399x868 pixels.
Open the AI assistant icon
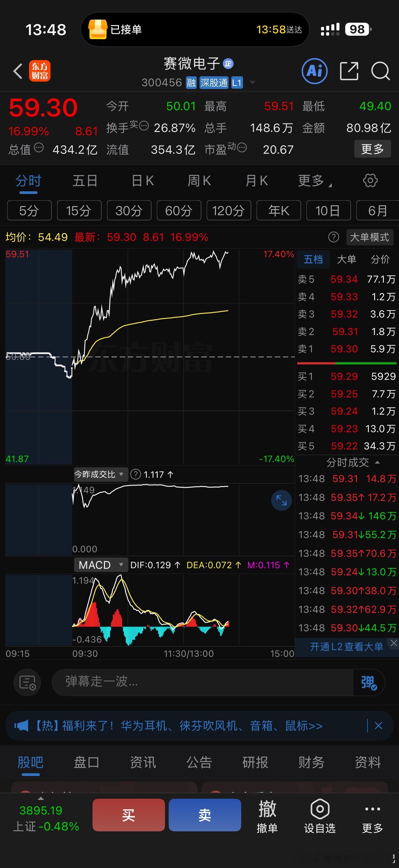click(315, 71)
